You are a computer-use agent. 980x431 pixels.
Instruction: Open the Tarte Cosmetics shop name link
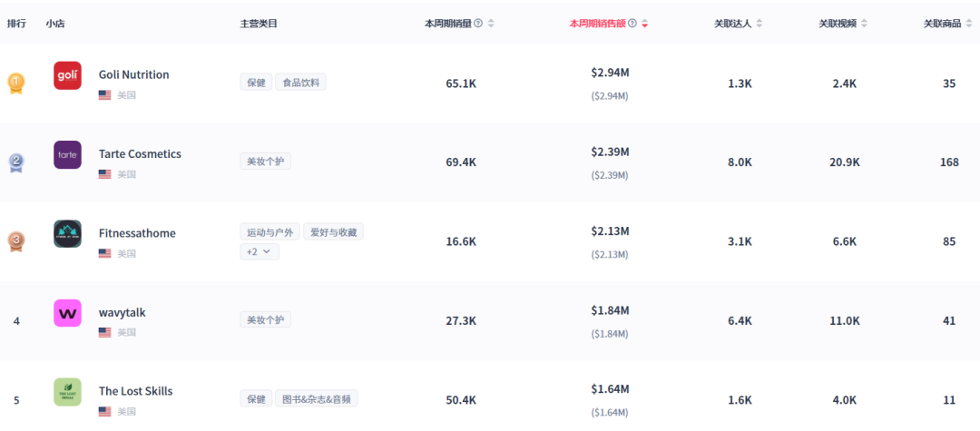[x=140, y=154]
